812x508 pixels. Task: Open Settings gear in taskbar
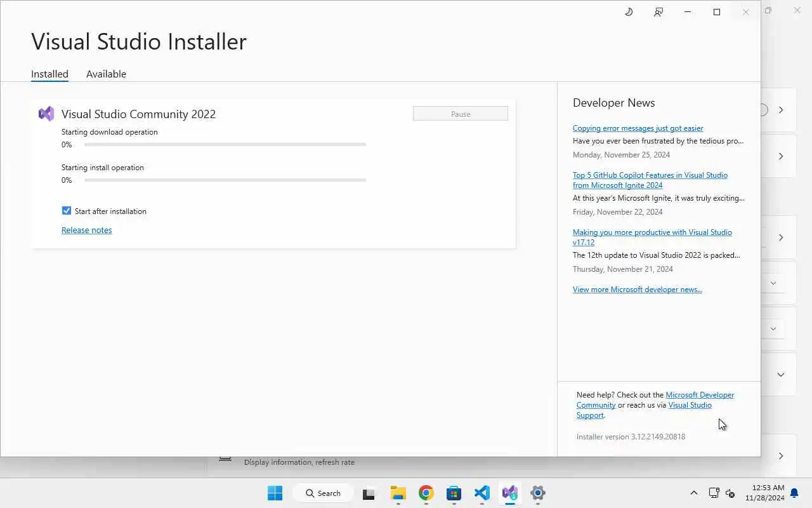[537, 493]
